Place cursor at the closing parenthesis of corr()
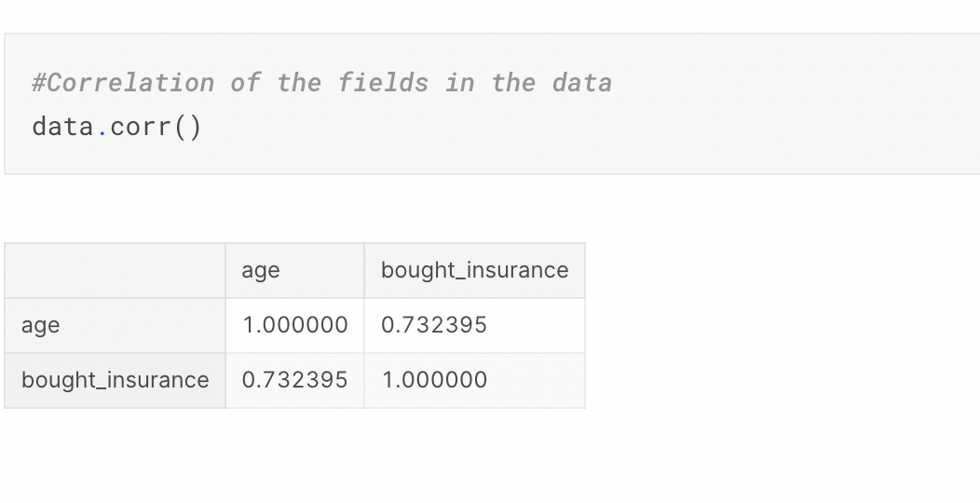 coord(195,127)
